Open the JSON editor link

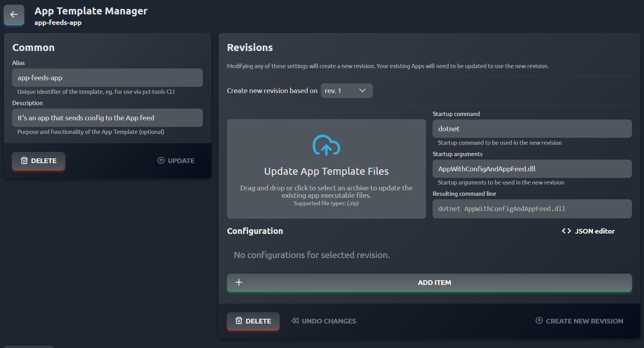point(588,231)
